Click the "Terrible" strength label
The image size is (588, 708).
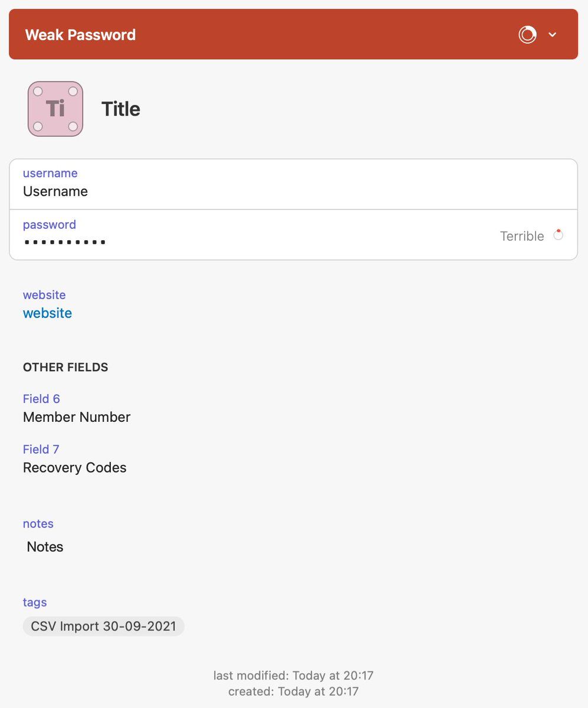[x=522, y=236]
